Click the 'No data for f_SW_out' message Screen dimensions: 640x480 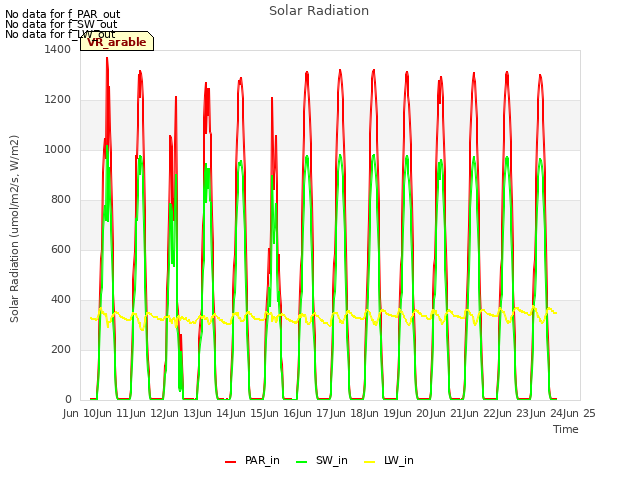click(x=61, y=24)
